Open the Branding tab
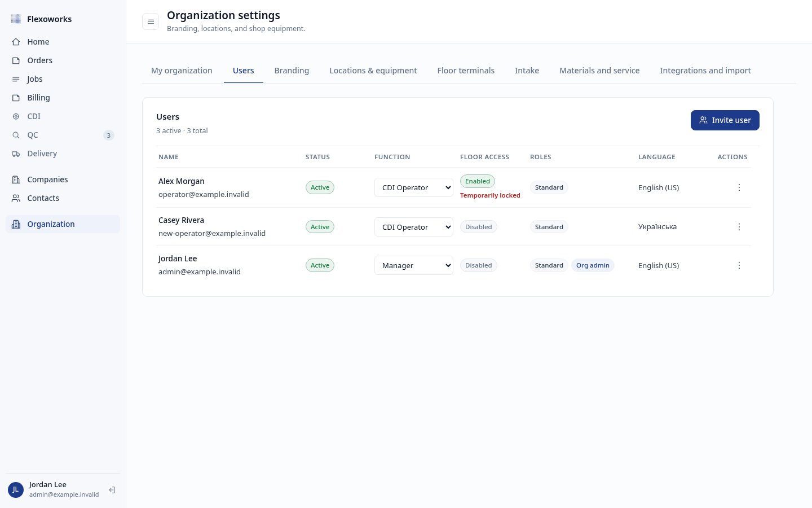The image size is (812, 508). (292, 71)
